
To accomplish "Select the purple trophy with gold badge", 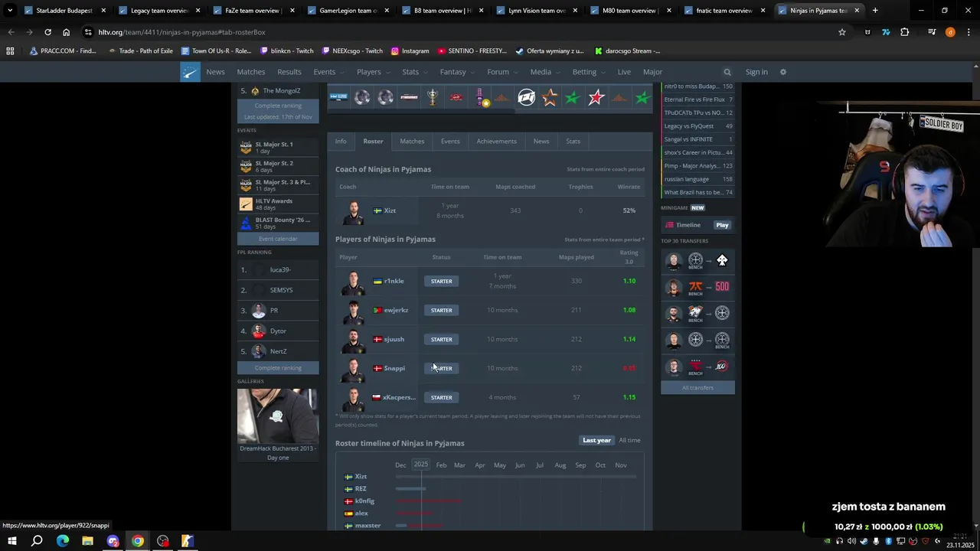I will [481, 98].
